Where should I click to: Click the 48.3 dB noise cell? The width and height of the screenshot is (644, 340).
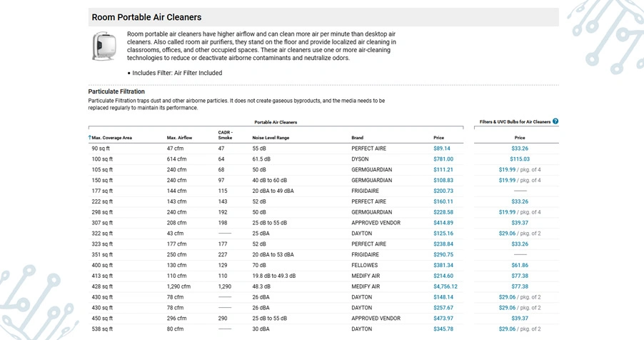(261, 286)
